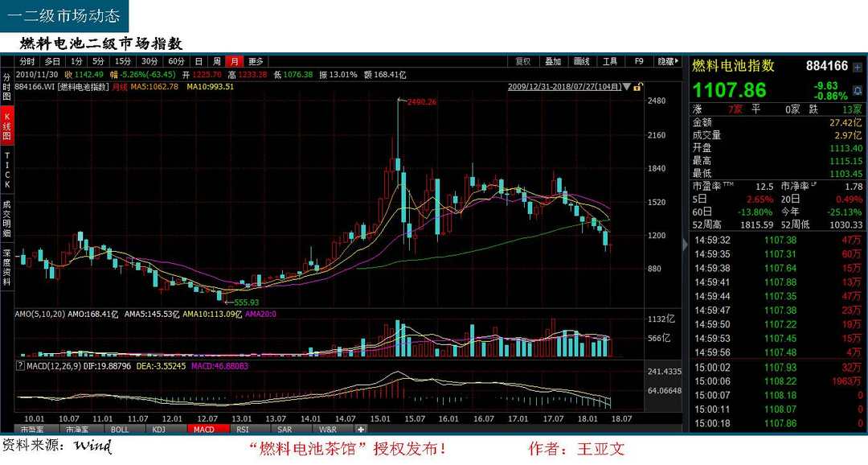
Task: Open the 深度资料 side tab
Action: (x=6, y=268)
